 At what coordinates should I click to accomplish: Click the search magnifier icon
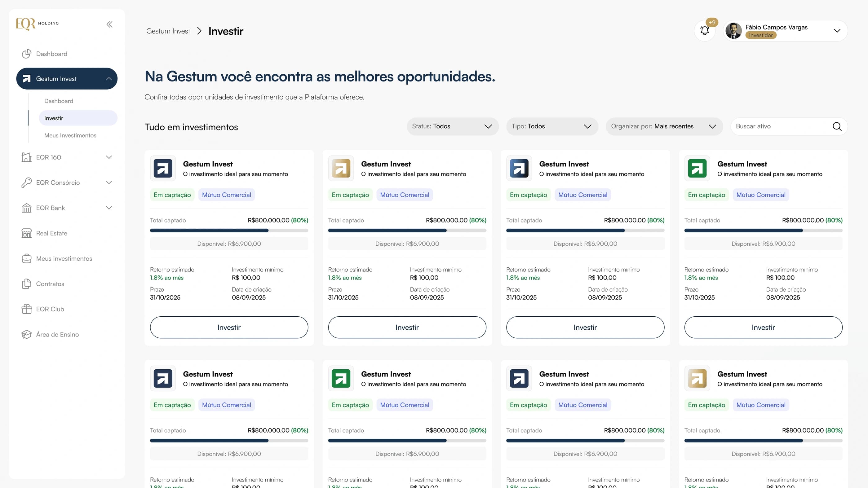point(837,126)
